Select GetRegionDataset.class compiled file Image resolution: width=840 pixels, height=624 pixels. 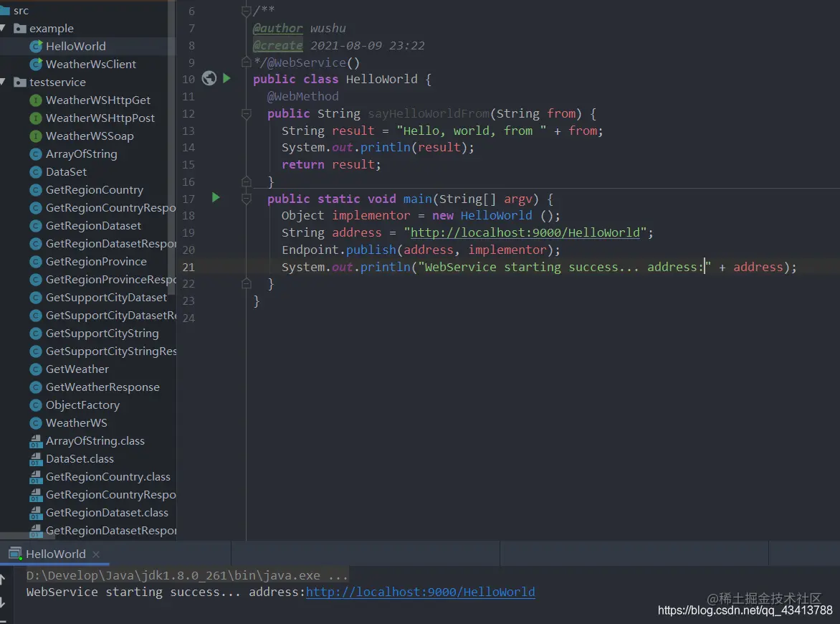tap(107, 513)
